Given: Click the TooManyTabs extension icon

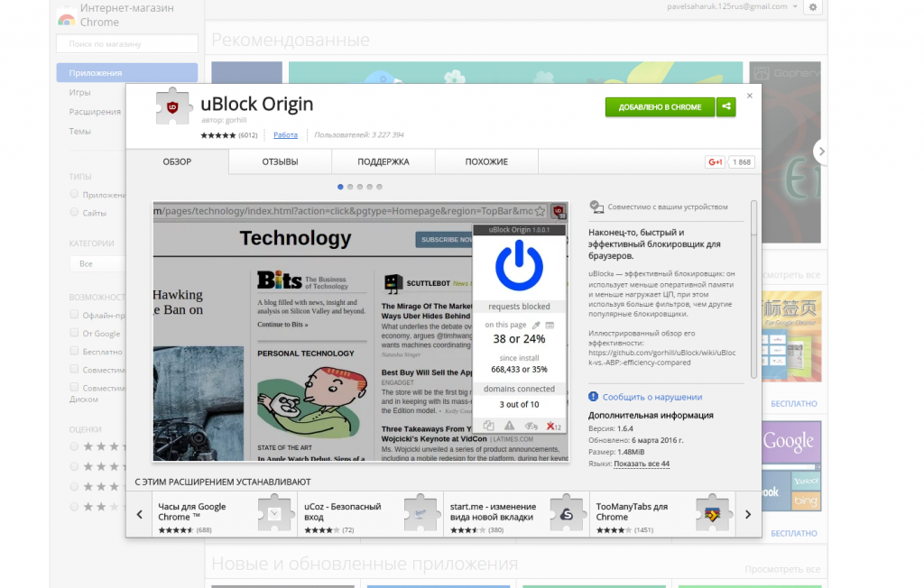Looking at the screenshot, I should [713, 514].
